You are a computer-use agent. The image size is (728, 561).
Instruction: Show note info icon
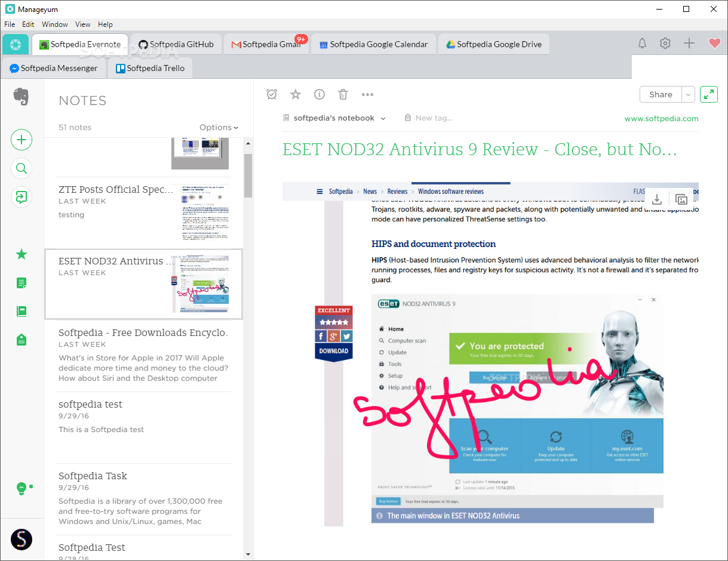(320, 94)
